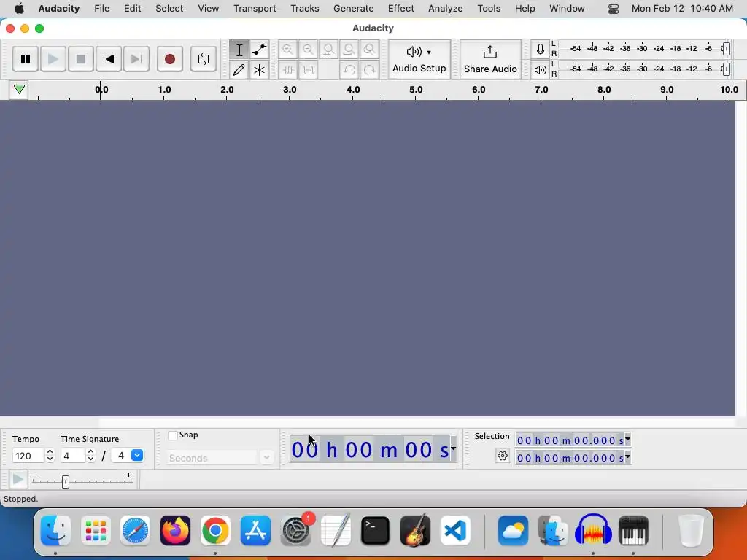Select the Multi-tool asterisk icon
Screen dimensions: 747x560
[x=259, y=70]
